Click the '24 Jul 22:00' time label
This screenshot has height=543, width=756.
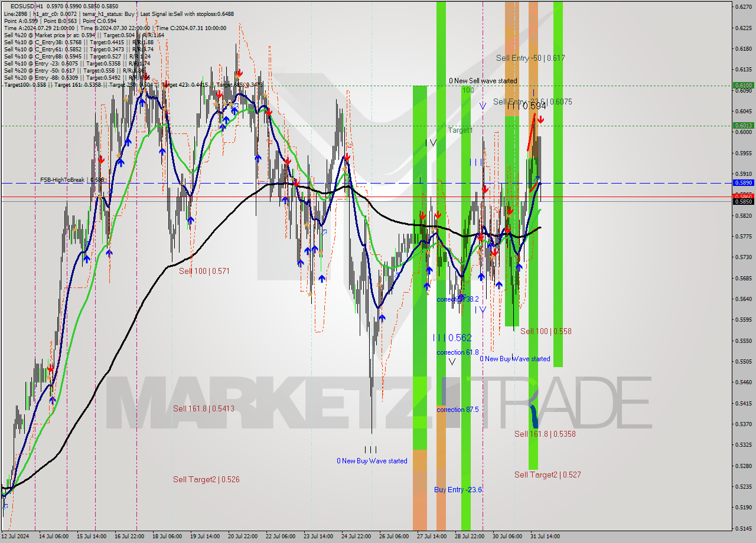click(356, 537)
